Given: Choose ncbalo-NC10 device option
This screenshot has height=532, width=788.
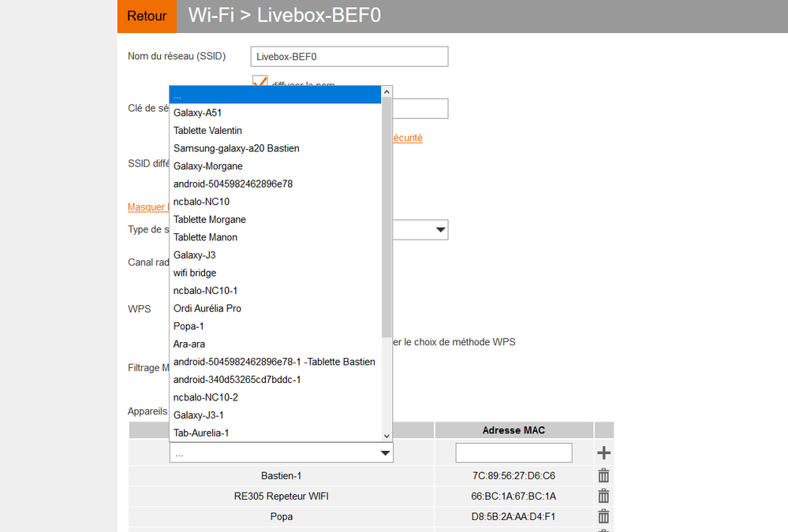Looking at the screenshot, I should coord(275,202).
